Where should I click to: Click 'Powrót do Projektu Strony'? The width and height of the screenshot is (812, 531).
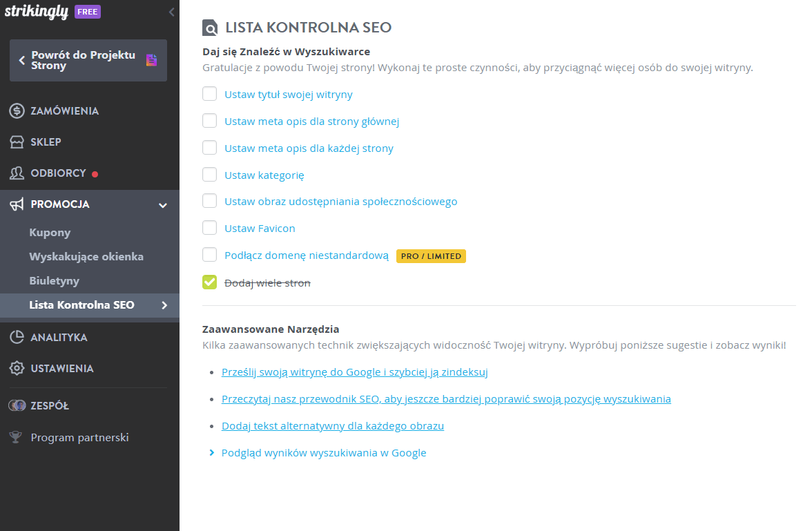(x=83, y=60)
